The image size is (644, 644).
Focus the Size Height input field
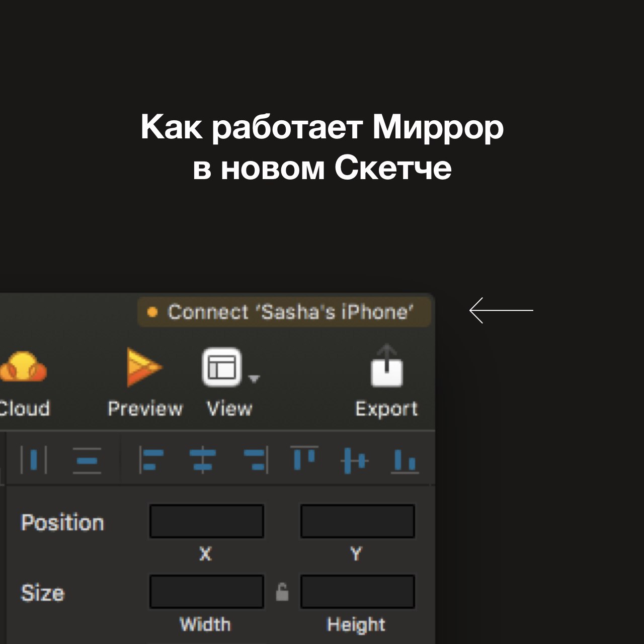pyautogui.click(x=358, y=592)
